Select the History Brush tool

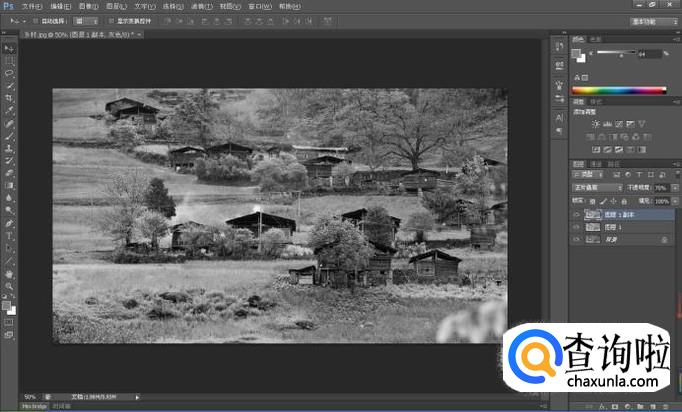9,161
